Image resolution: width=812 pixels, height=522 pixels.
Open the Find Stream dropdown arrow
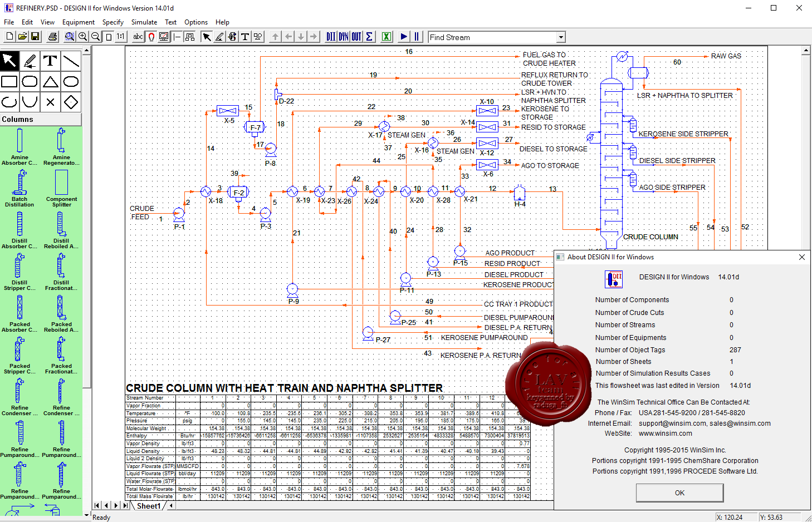(x=561, y=37)
